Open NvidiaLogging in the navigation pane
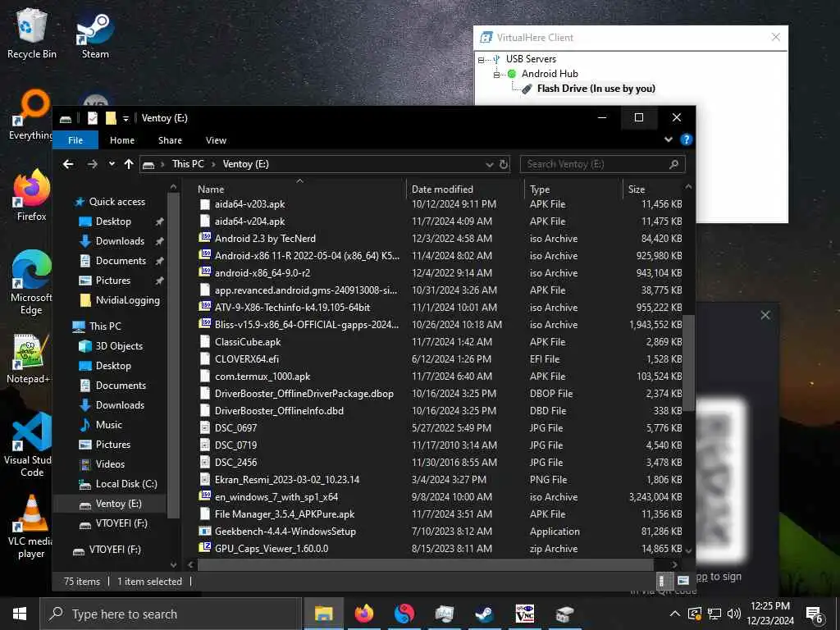 click(127, 300)
